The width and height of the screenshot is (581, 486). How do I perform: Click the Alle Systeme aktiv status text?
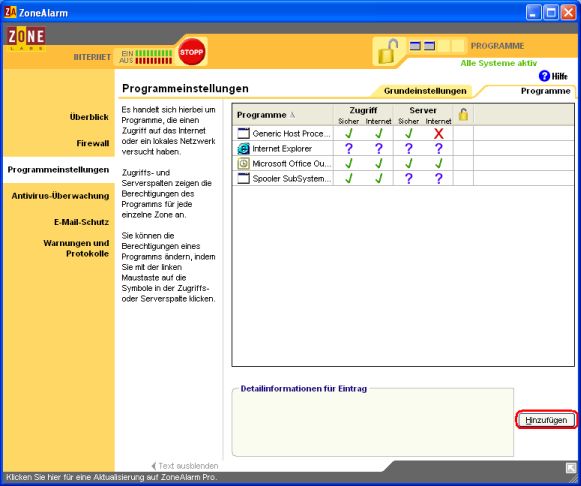coord(498,63)
